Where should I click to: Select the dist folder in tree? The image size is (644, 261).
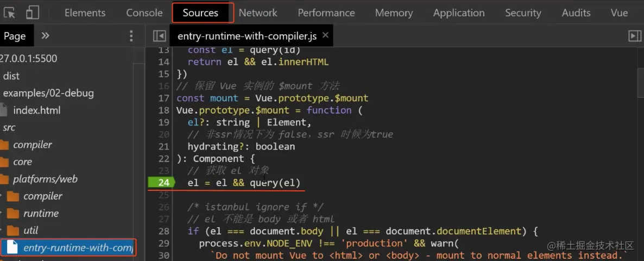click(x=11, y=76)
